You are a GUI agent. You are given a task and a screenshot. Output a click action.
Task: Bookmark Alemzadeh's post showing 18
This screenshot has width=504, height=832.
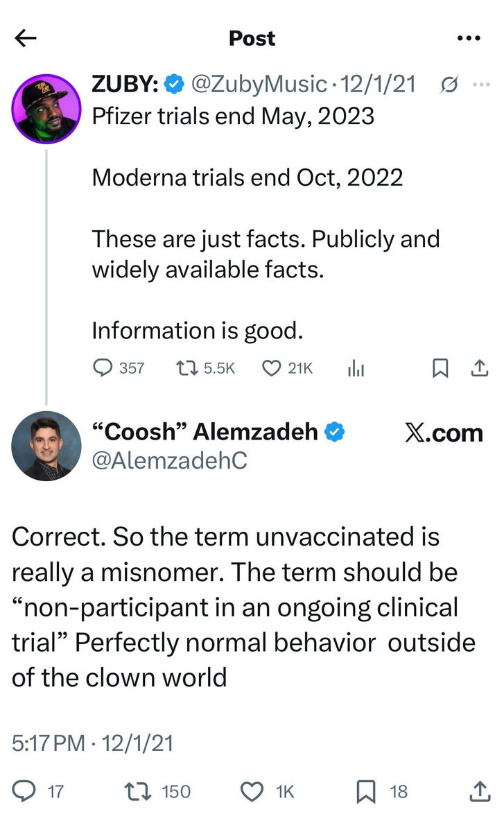point(367,791)
